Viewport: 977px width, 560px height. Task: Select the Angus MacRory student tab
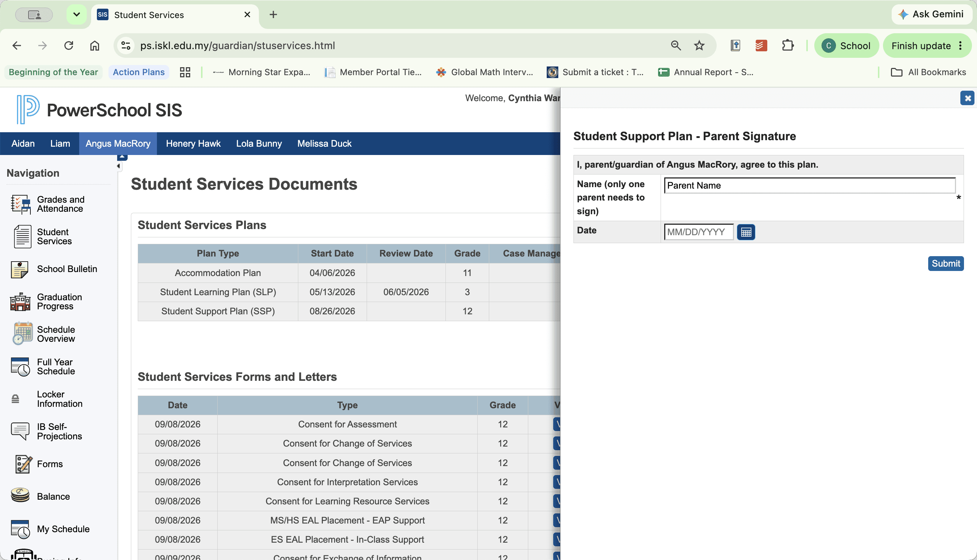118,143
